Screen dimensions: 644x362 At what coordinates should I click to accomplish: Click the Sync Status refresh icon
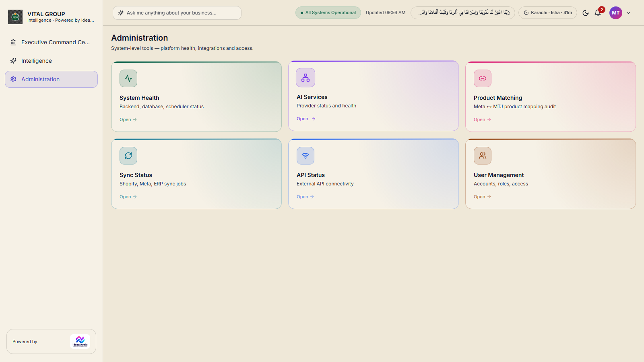point(128,156)
